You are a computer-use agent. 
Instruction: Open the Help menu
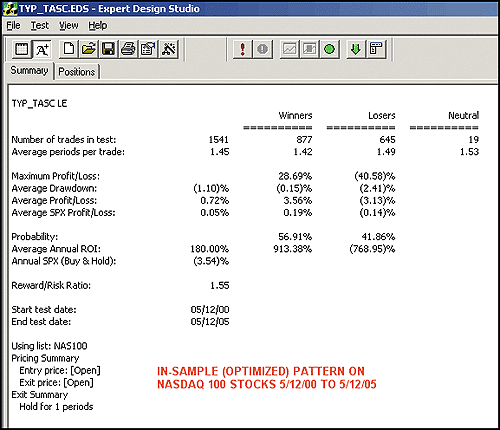pyautogui.click(x=98, y=25)
